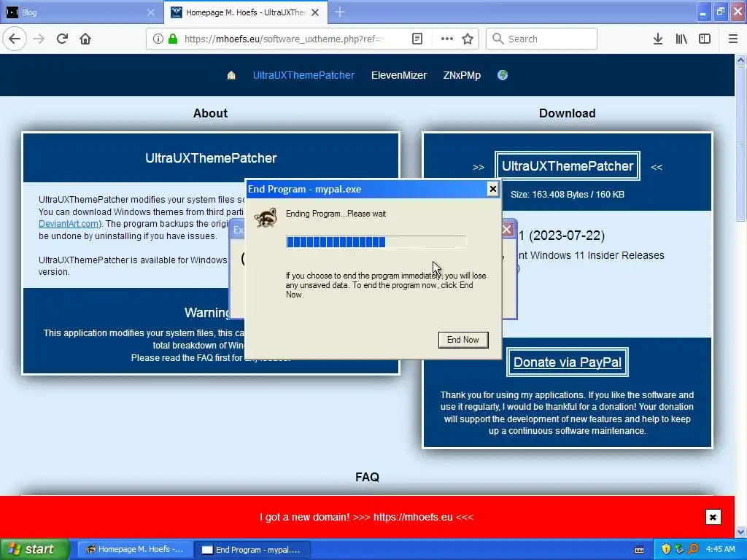This screenshot has width=747, height=560.
Task: Click the green padlock security icon
Action: point(173,39)
